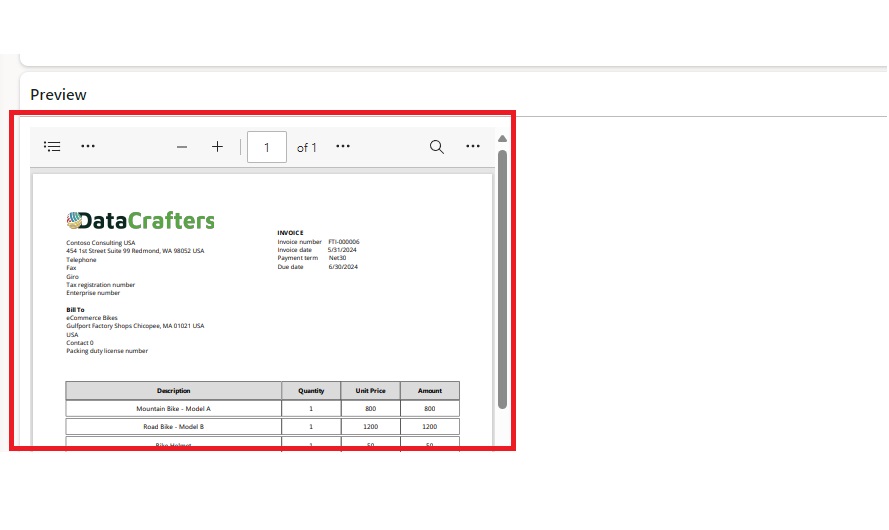Viewport: 889px width, 530px height.
Task: Click the zoom in plus icon
Action: coord(217,147)
